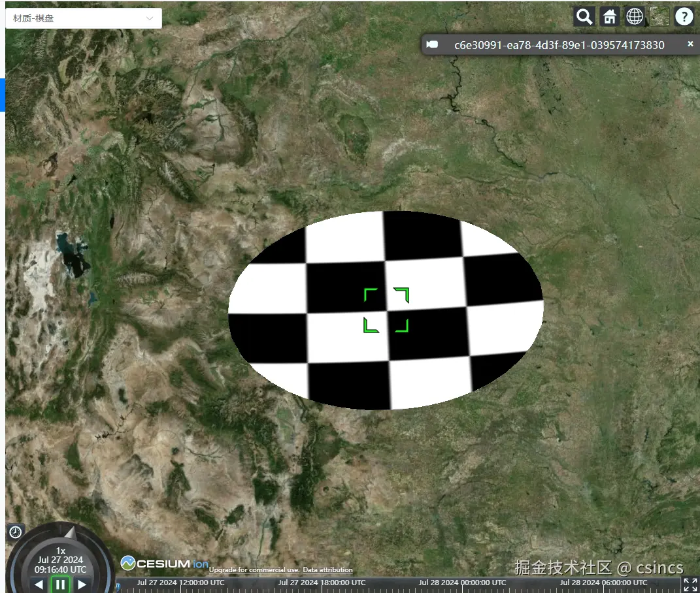This screenshot has width=700, height=593.
Task: Jump timeline to Jul 28 2024 06:00:00 UTC
Action: pyautogui.click(x=603, y=583)
